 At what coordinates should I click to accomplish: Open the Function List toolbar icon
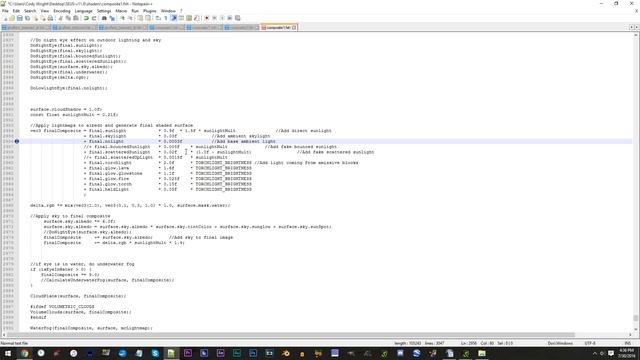pos(197,18)
